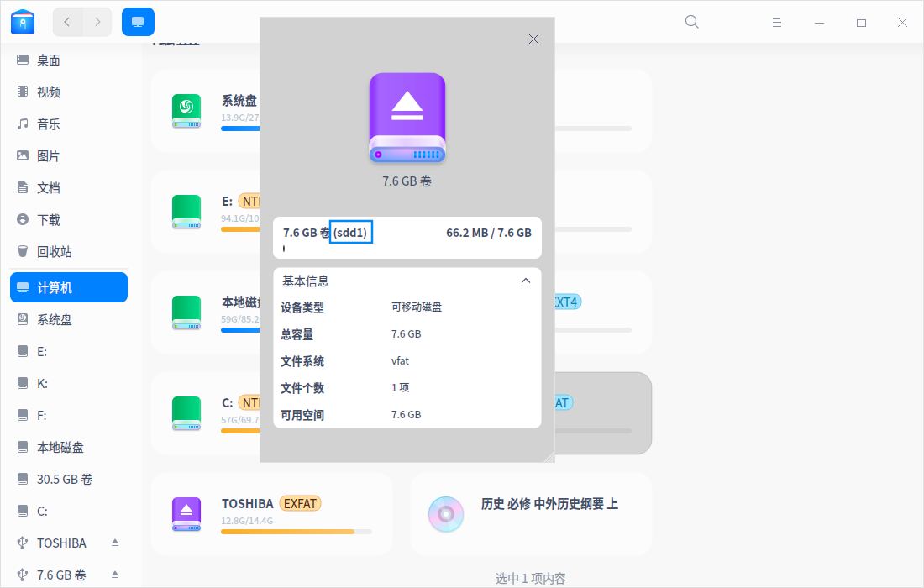Collapse the 基本信息 section
This screenshot has height=588, width=924.
[526, 281]
